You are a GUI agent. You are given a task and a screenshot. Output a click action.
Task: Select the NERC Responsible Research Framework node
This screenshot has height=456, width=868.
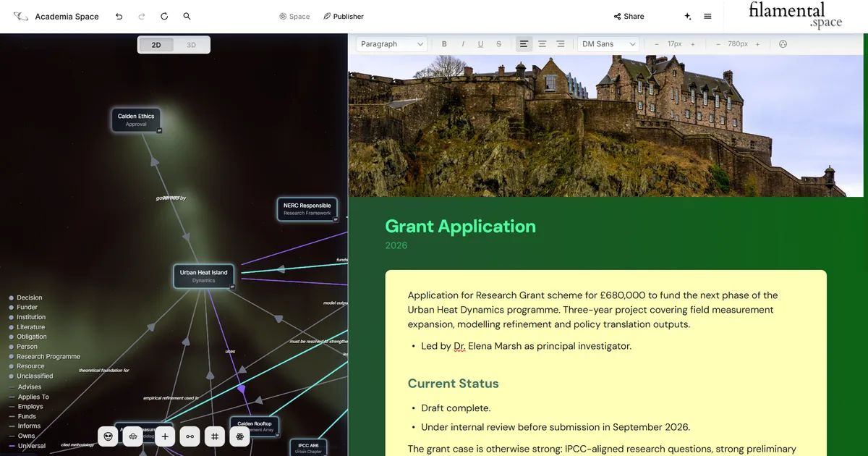point(307,209)
